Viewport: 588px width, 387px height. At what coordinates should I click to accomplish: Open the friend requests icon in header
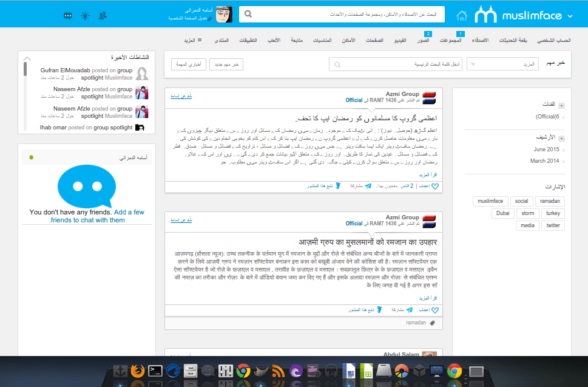102,16
